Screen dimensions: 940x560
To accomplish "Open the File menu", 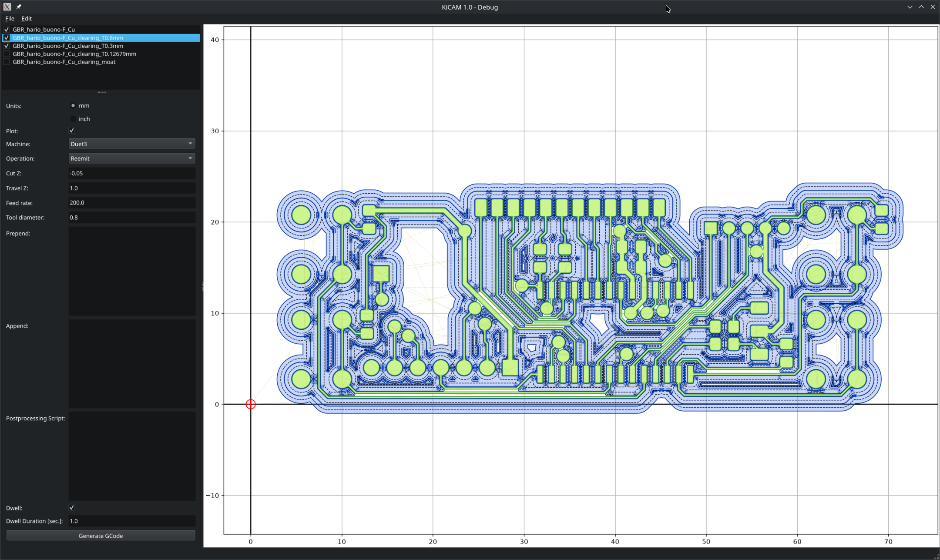I will pyautogui.click(x=10, y=19).
